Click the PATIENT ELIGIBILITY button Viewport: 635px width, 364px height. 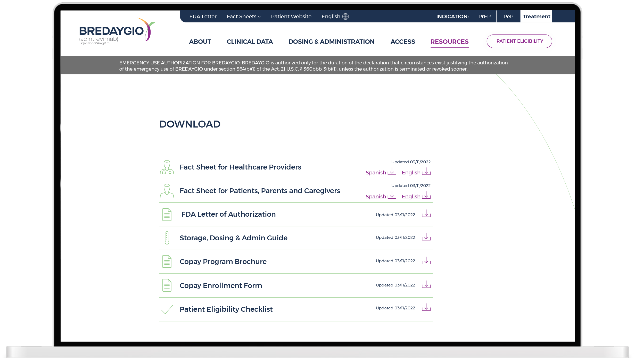pyautogui.click(x=519, y=41)
